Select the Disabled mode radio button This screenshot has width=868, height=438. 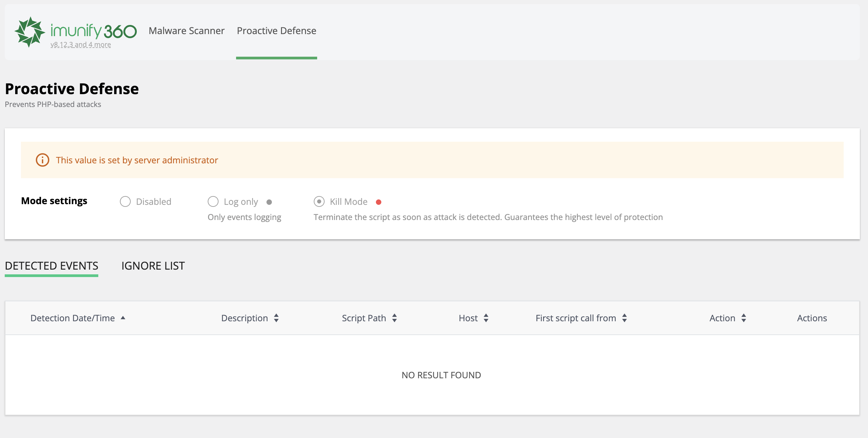pyautogui.click(x=125, y=201)
